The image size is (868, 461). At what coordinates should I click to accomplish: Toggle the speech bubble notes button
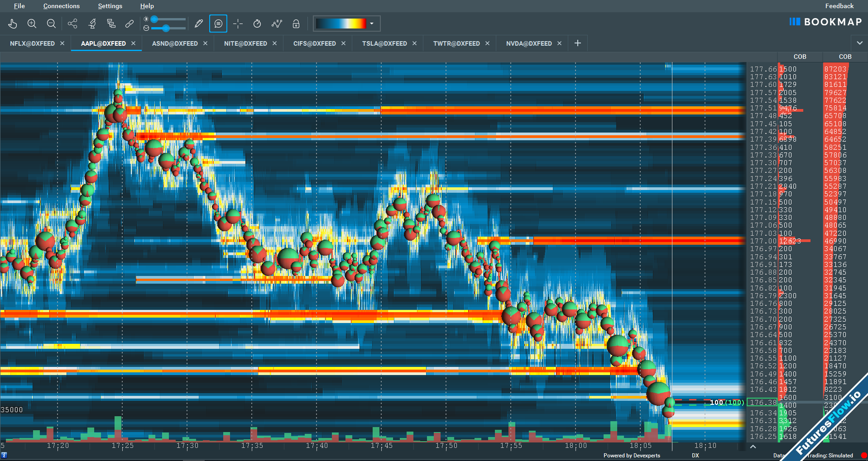pyautogui.click(x=218, y=24)
